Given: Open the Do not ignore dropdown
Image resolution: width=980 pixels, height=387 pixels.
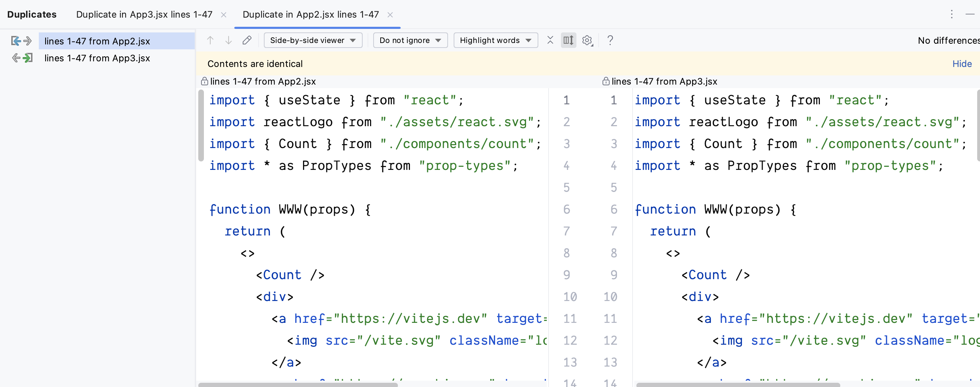Looking at the screenshot, I should coord(410,40).
